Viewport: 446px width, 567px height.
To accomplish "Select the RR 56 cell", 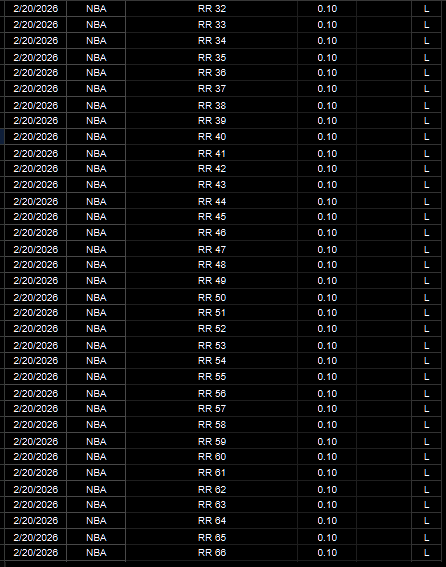I will [212, 393].
